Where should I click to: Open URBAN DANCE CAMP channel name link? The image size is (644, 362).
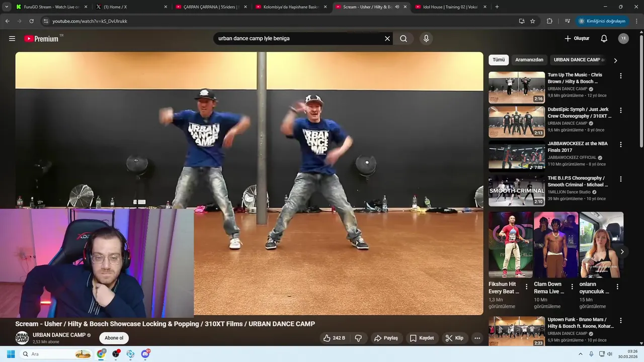pyautogui.click(x=59, y=335)
